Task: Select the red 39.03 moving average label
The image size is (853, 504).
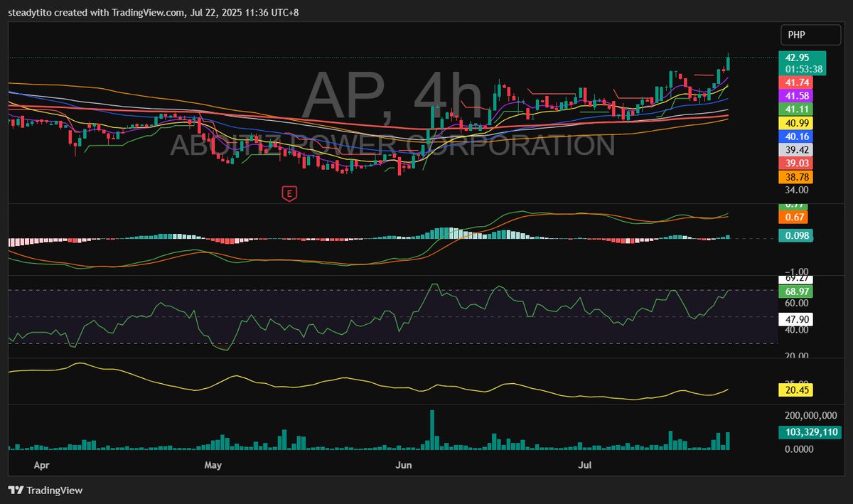Action: (x=797, y=163)
